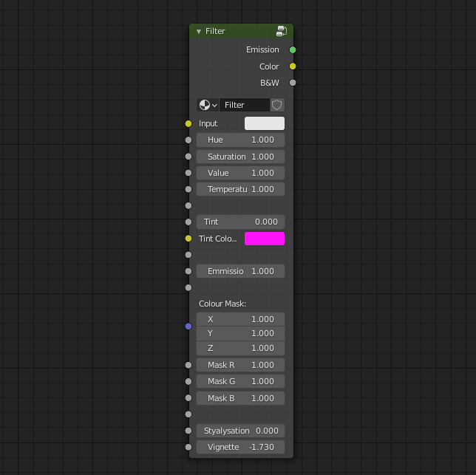Click the yellow Color output socket
This screenshot has width=476, height=475.
click(x=293, y=66)
